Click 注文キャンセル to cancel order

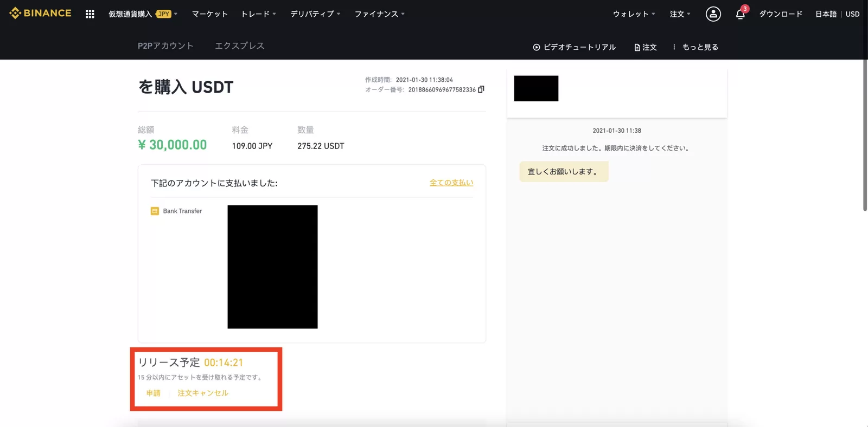(203, 393)
